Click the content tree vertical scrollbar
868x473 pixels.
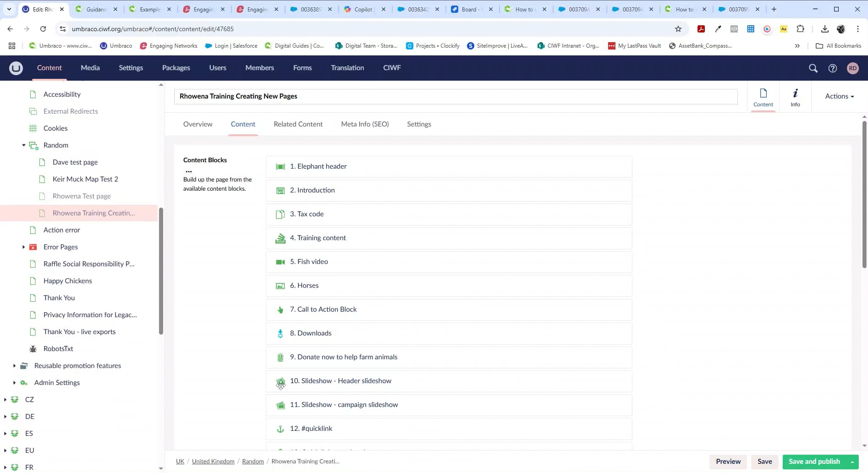(161, 271)
